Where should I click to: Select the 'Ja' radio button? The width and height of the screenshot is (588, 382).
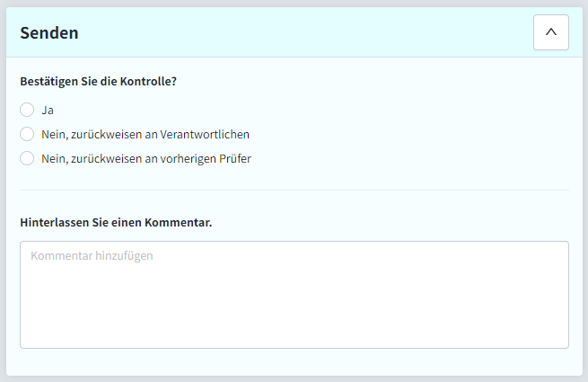pyautogui.click(x=27, y=110)
